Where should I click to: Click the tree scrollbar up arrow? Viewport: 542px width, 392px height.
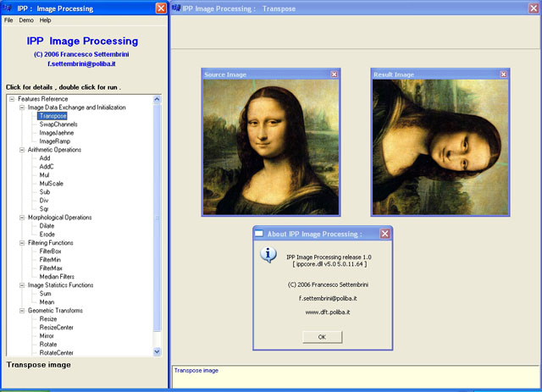[x=157, y=100]
